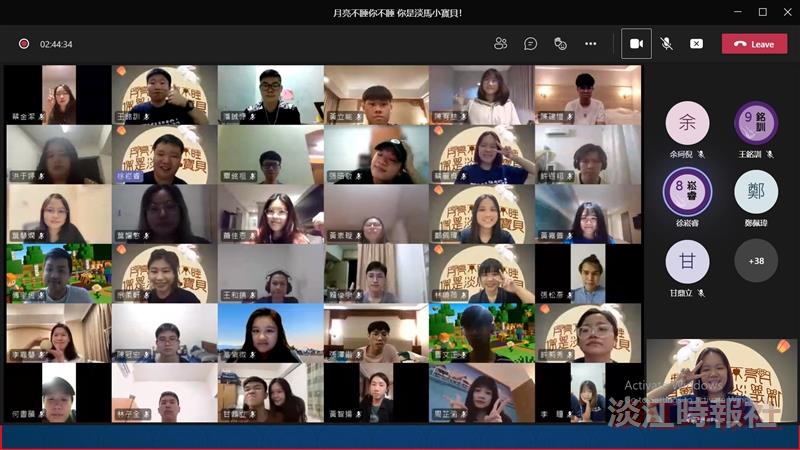Select the 9 銘訓 purple avatar
The width and height of the screenshot is (800, 450).
coord(756,123)
